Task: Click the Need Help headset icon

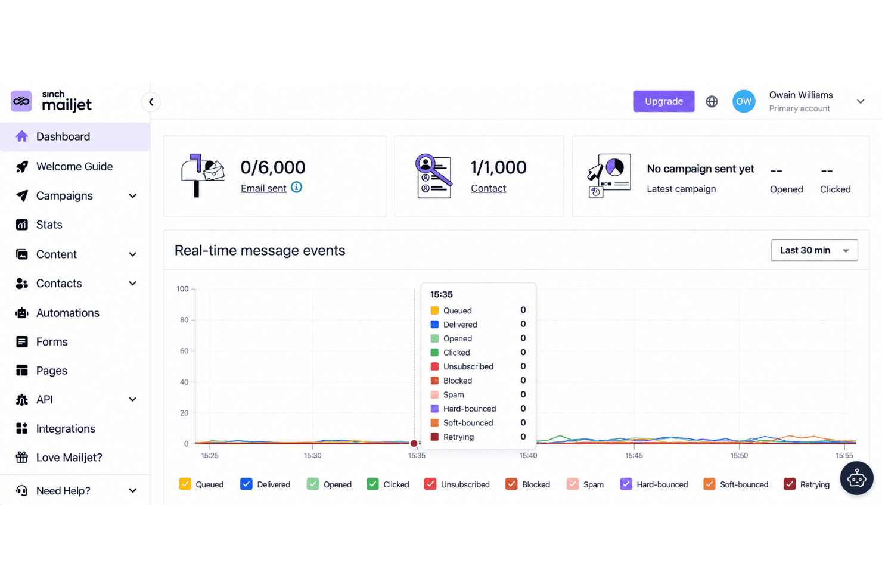Action: click(x=22, y=491)
